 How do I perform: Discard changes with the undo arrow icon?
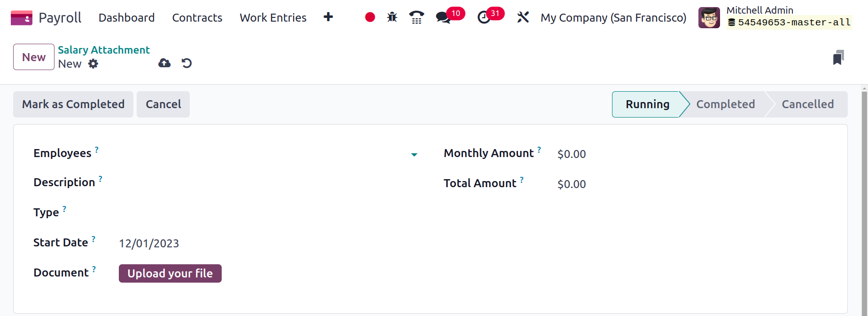click(x=186, y=63)
